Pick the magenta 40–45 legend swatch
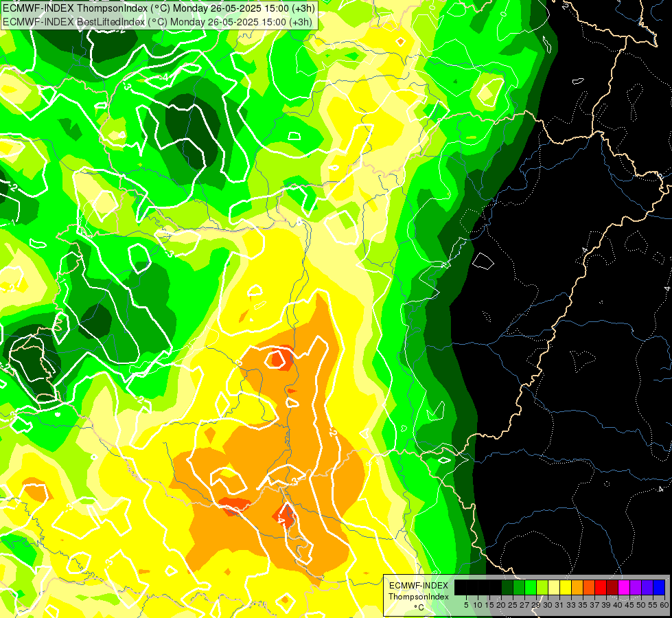 tap(624, 587)
